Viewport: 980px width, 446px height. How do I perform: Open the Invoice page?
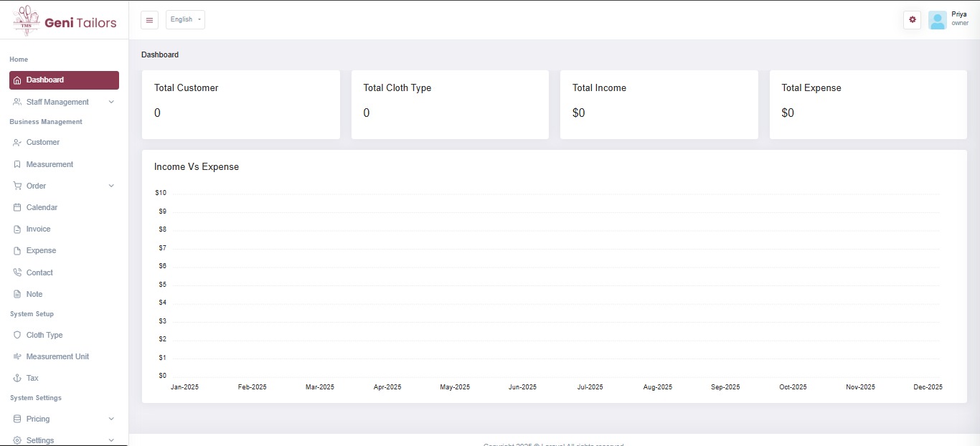38,229
